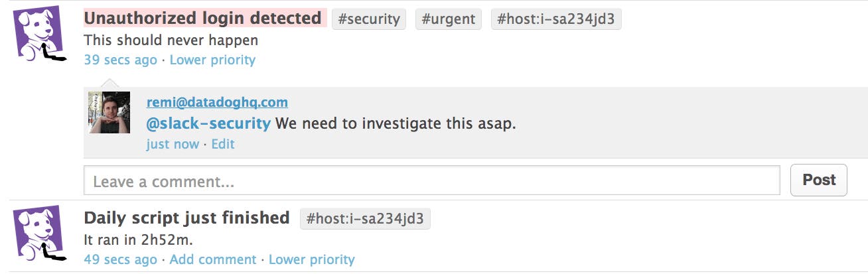
Task: Select the #urgent tag
Action: (x=449, y=19)
